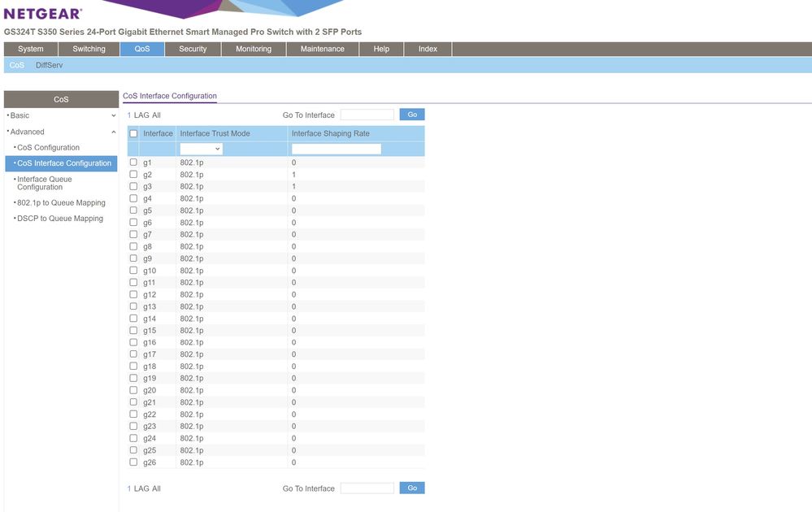Check the select-all checkbox in table header
Image resolution: width=812 pixels, height=512 pixels.
tap(133, 133)
